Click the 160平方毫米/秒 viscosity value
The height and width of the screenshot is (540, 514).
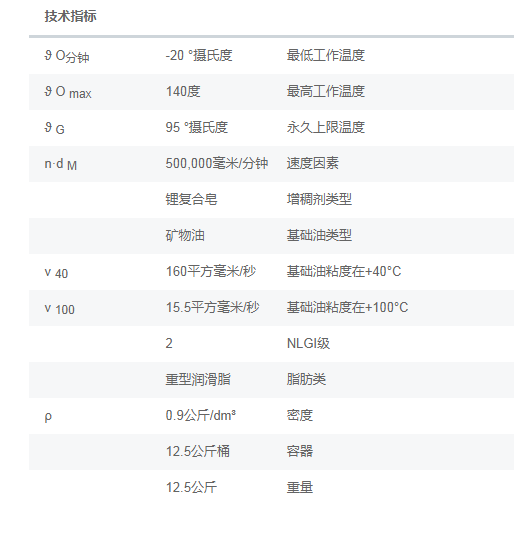coord(211,271)
